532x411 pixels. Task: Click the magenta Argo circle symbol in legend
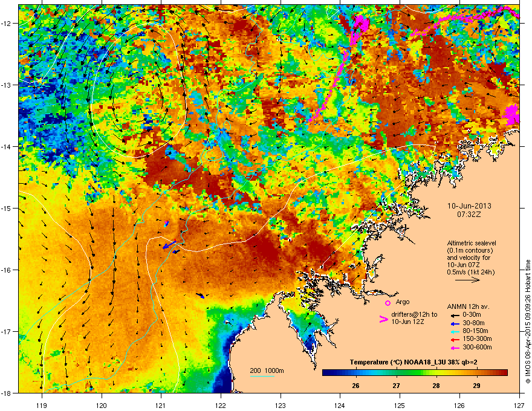click(388, 303)
